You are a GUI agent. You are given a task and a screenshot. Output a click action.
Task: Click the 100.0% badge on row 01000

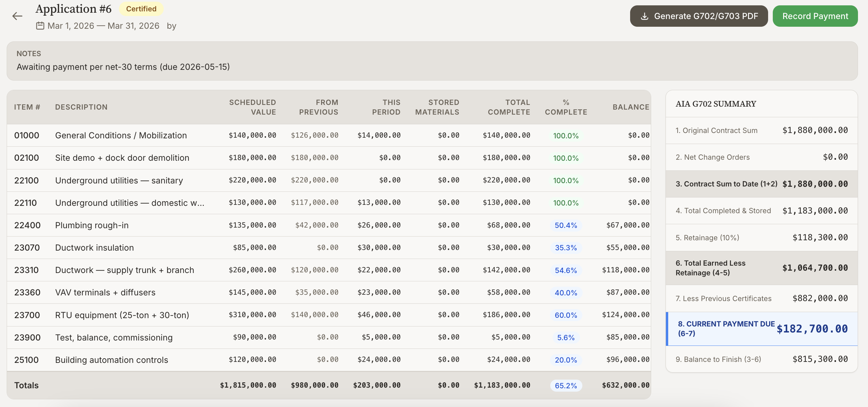pos(566,136)
